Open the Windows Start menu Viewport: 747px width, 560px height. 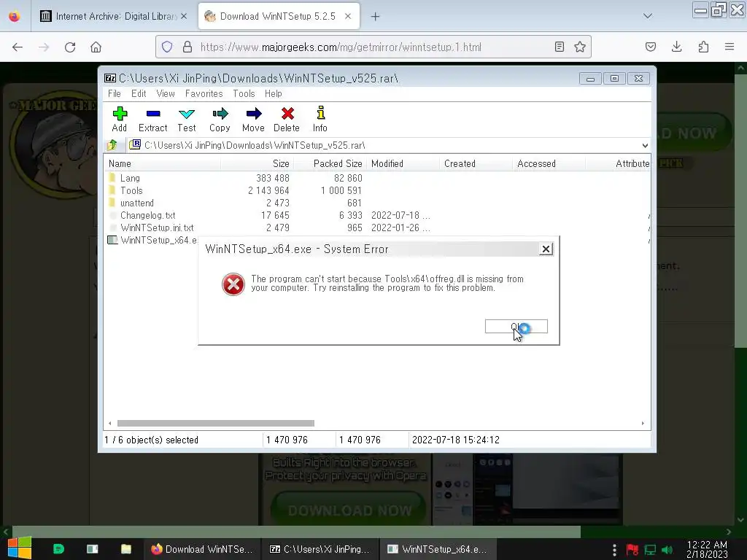coord(20,549)
